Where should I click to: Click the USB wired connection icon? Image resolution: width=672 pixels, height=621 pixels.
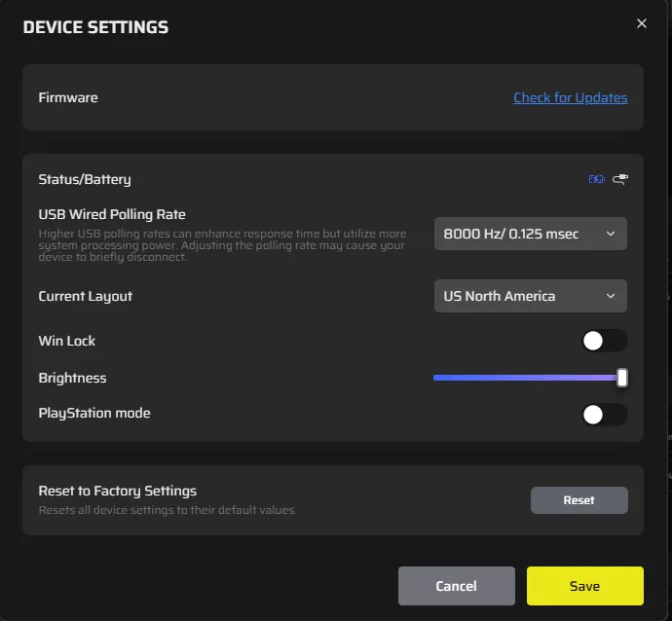tap(620, 179)
